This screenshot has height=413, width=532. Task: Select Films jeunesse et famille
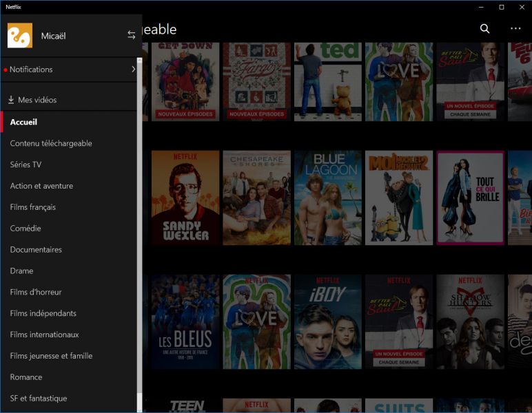(51, 356)
